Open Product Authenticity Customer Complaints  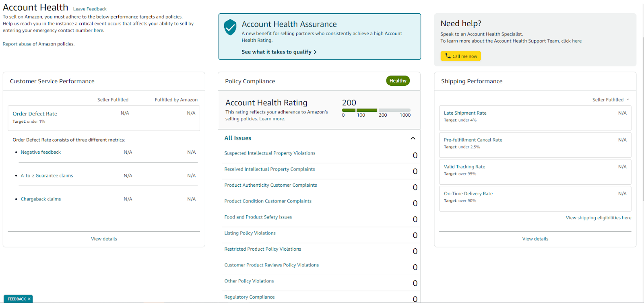(270, 186)
